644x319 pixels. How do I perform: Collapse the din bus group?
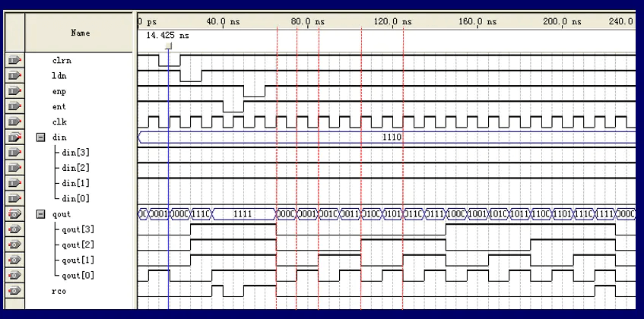[40, 137]
